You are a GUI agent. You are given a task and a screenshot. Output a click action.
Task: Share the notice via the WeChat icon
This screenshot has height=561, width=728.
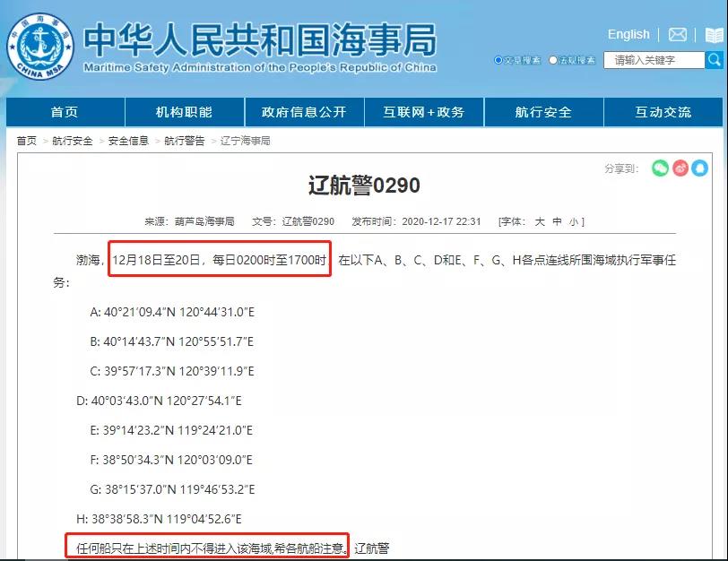click(x=660, y=168)
